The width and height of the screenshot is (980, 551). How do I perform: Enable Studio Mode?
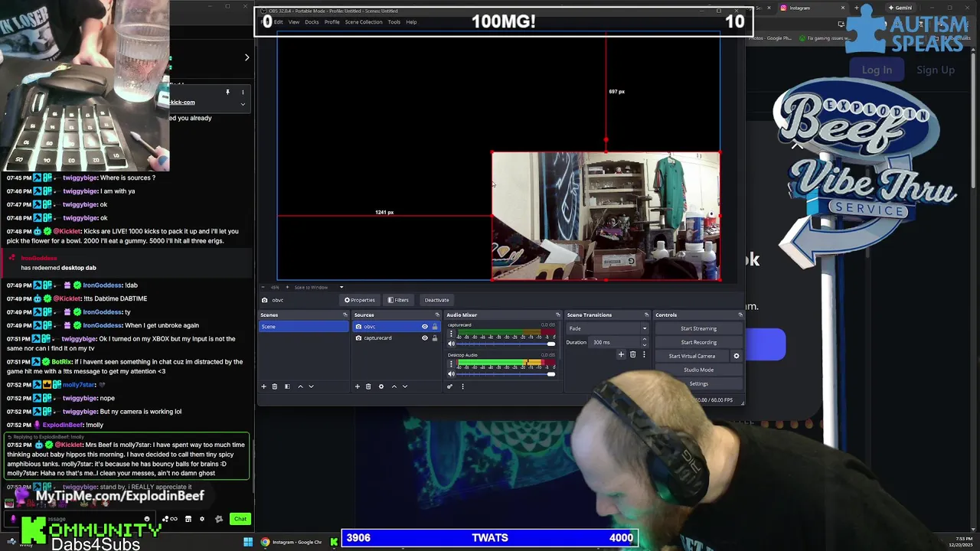[698, 370]
